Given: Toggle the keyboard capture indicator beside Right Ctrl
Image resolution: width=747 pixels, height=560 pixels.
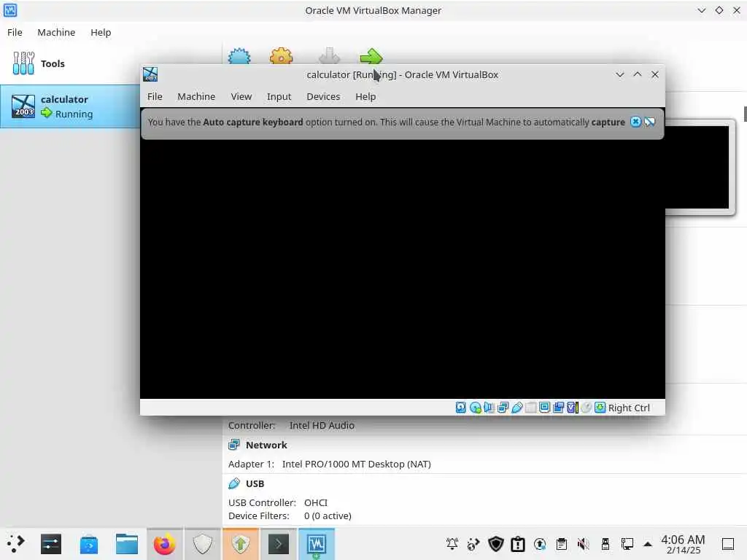Looking at the screenshot, I should click(600, 408).
